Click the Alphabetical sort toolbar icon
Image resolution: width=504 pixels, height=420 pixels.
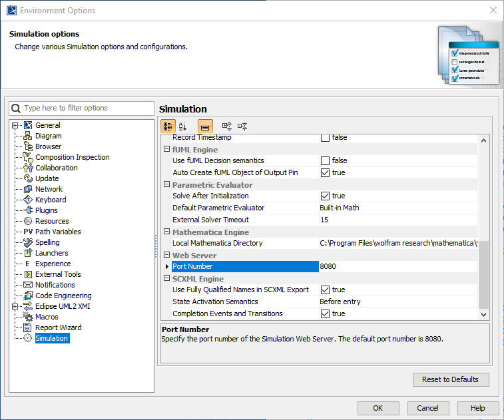pos(182,126)
